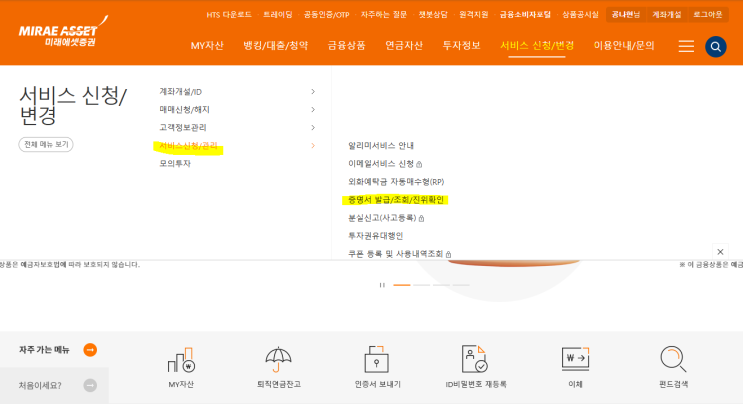Expand the 고객정보관리 submenu chevron
The height and width of the screenshot is (404, 743).
click(x=313, y=127)
